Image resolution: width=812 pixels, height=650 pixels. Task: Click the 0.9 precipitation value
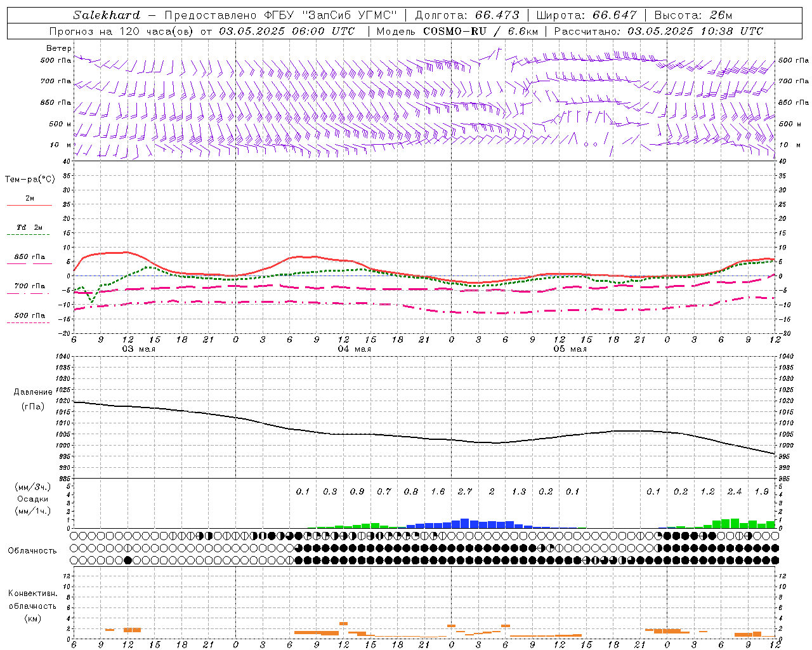point(357,491)
